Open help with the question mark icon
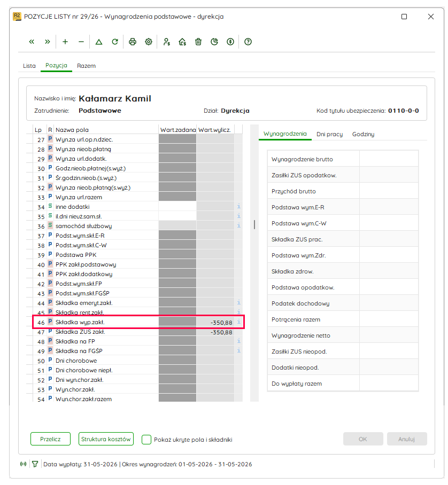The image size is (448, 485). point(248,42)
